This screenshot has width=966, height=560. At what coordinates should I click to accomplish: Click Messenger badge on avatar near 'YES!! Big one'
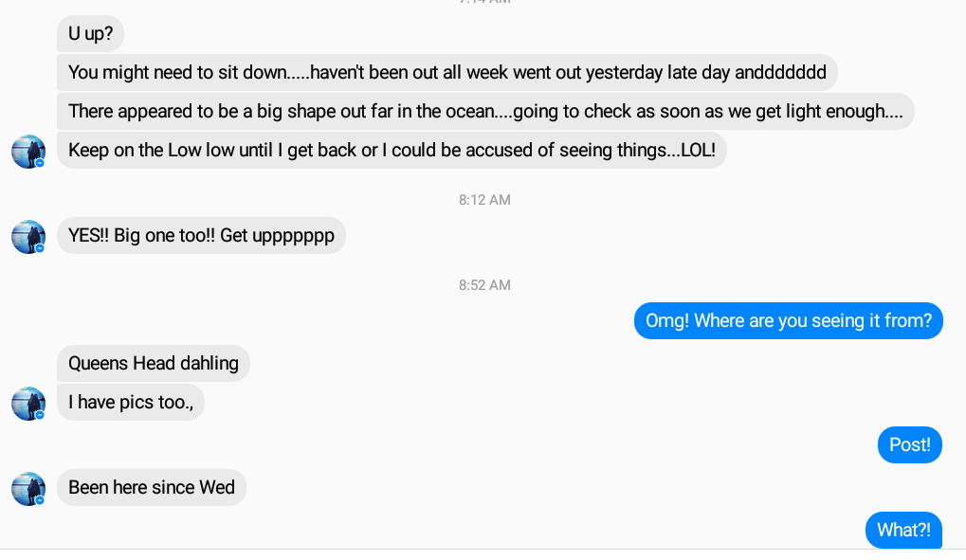[40, 248]
